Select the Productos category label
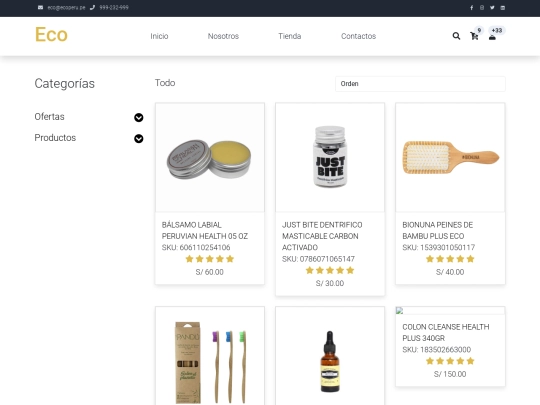 (x=55, y=138)
